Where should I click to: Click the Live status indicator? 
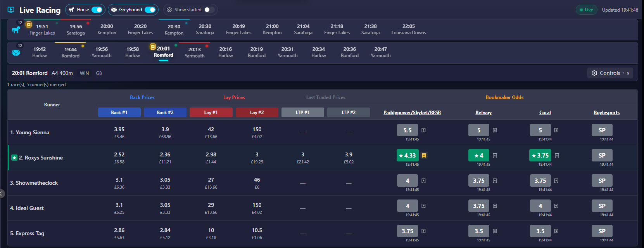pos(586,10)
